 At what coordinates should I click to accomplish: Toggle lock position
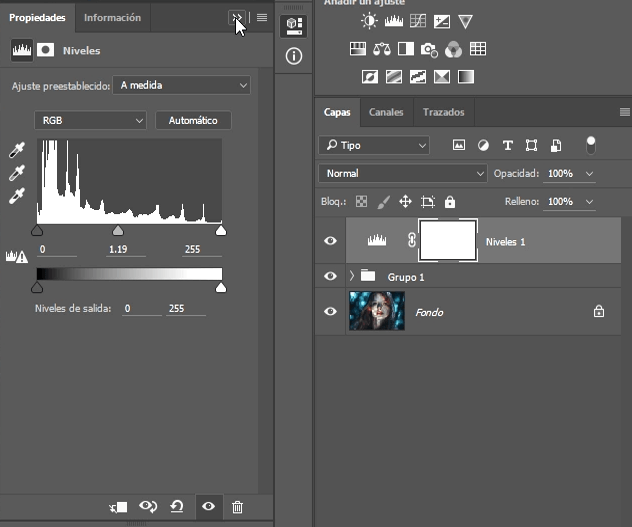tap(405, 201)
